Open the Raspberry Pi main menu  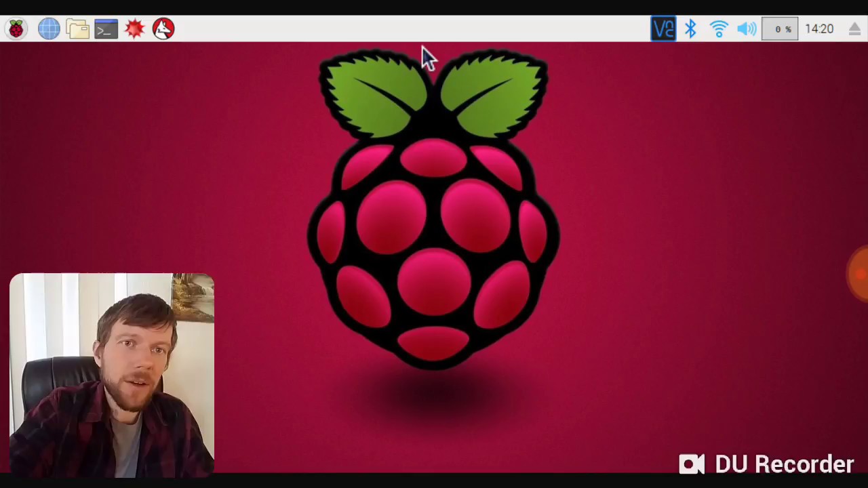pyautogui.click(x=16, y=28)
